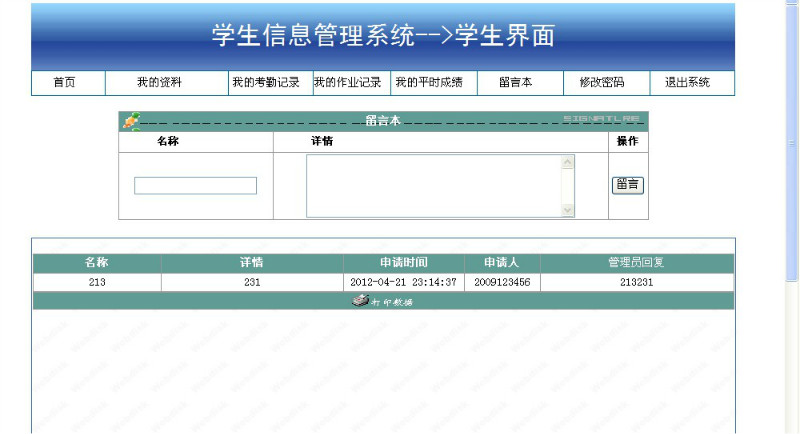This screenshot has width=800, height=434.
Task: Click the 名称 header in results table
Action: 96,263
